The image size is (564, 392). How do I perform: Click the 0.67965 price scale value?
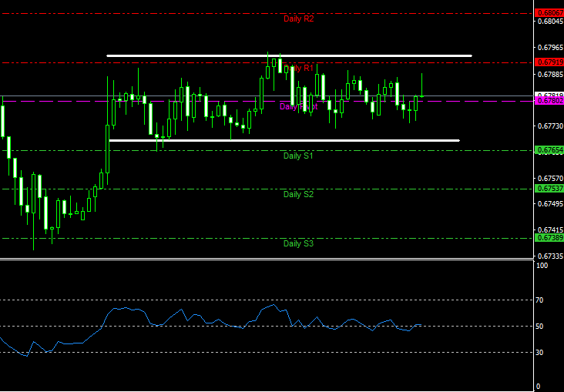pyautogui.click(x=550, y=48)
